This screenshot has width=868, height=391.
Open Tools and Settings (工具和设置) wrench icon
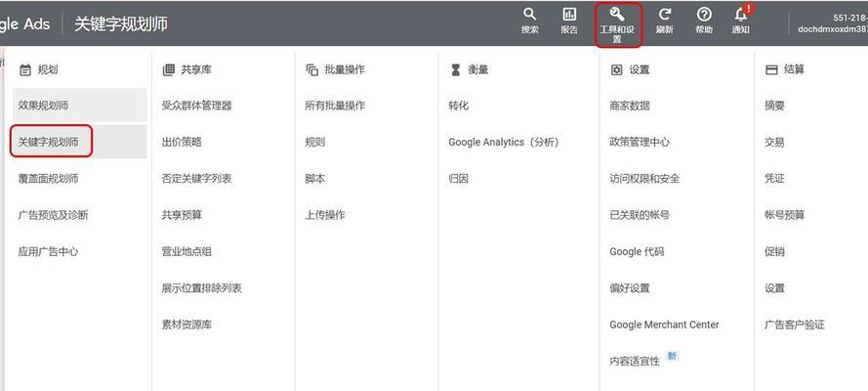[617, 15]
